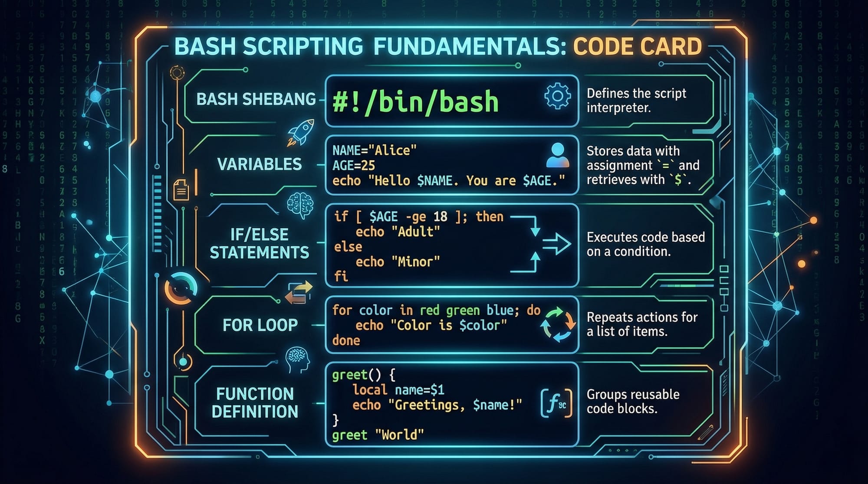
Task: Click the user avatar icon in the variables box
Action: [x=557, y=155]
